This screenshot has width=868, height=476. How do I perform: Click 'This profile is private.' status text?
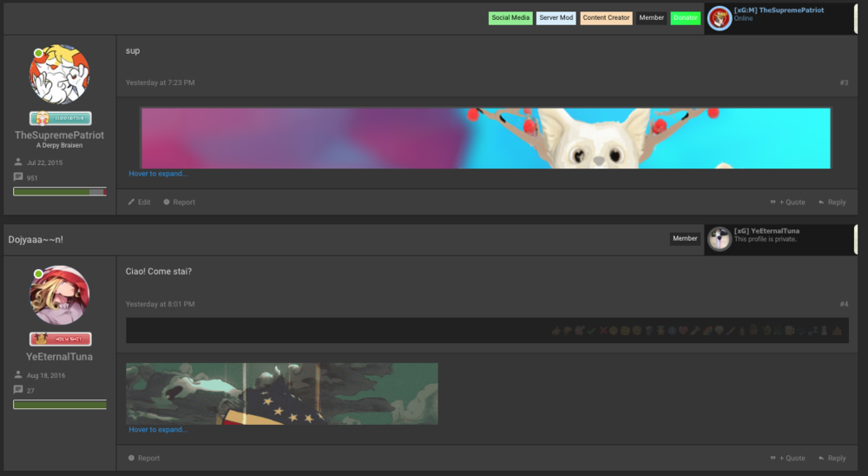click(x=766, y=240)
